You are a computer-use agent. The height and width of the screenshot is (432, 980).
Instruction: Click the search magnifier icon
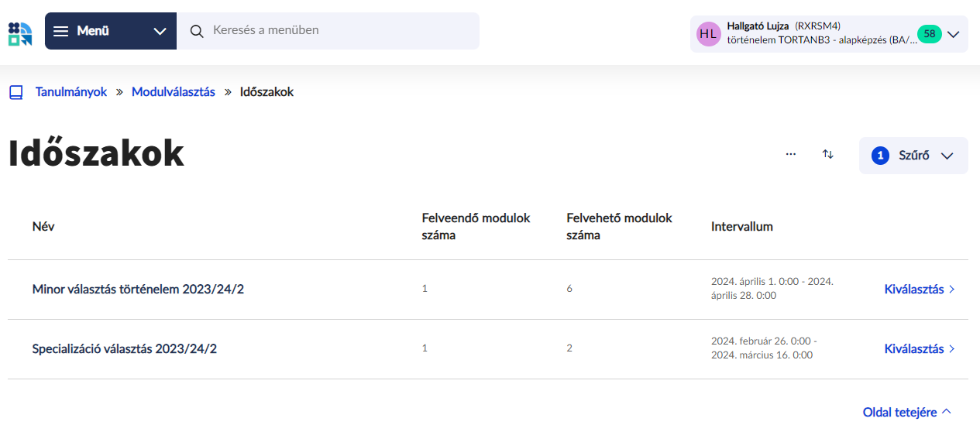(x=197, y=31)
